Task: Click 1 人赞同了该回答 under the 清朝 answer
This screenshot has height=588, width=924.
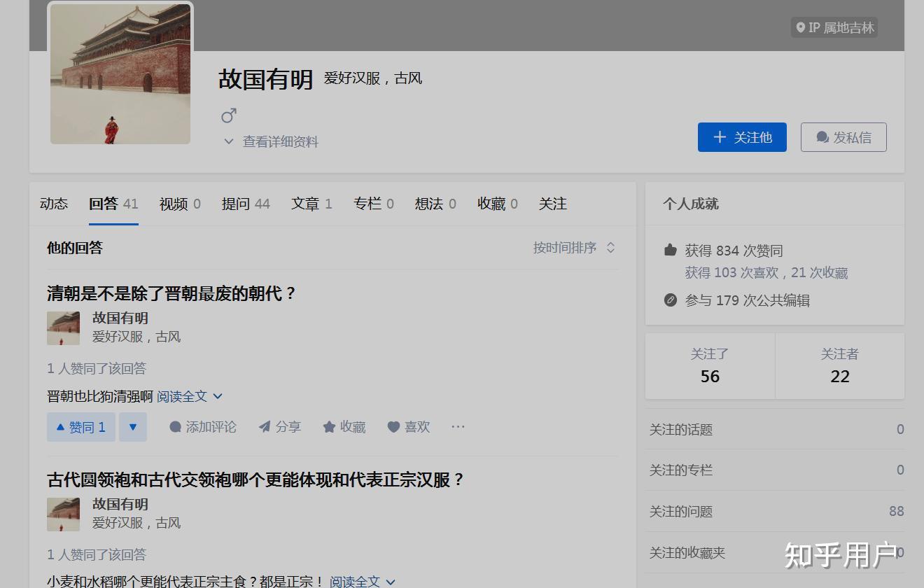Action: click(97, 368)
